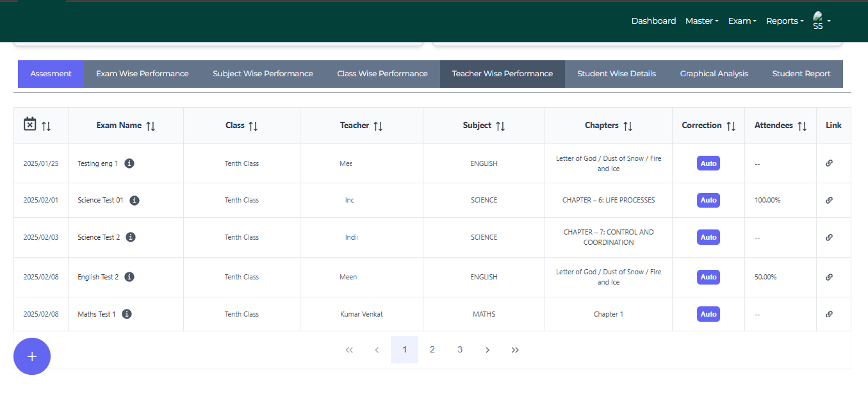Switch to Graphical Analysis tab
This screenshot has height=398, width=868.
pyautogui.click(x=714, y=74)
